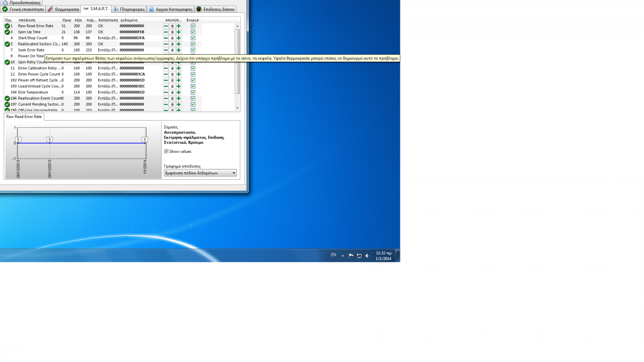Click the minus offset icon for Raw Read Error Rate
The width and height of the screenshot is (644, 362).
[166, 26]
